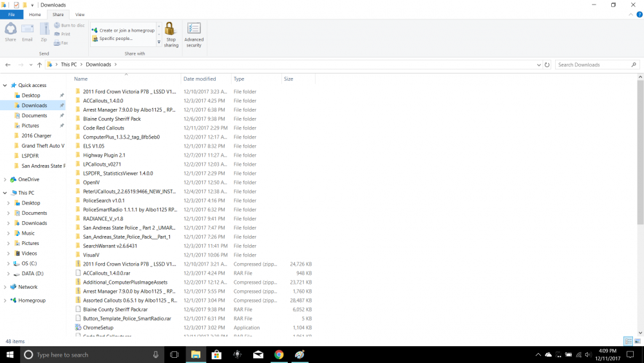Open Quick Access Toolbar customize dropdown
Image resolution: width=644 pixels, height=363 pixels.
tap(32, 5)
